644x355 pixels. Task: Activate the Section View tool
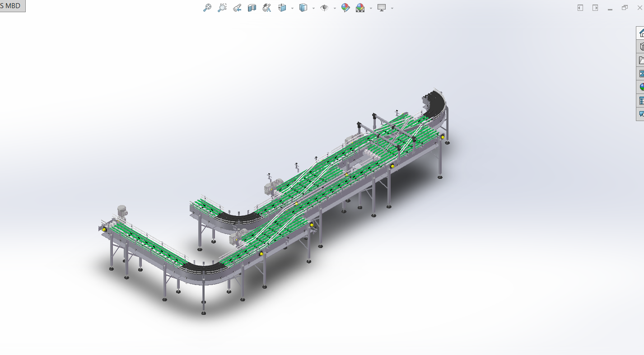pos(252,8)
